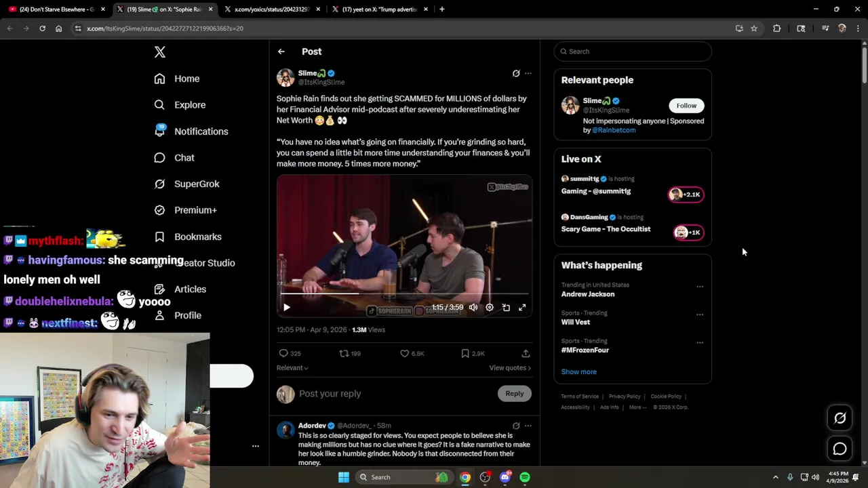The width and height of the screenshot is (868, 488).
Task: Open more options on Adordev reply
Action: click(x=528, y=426)
